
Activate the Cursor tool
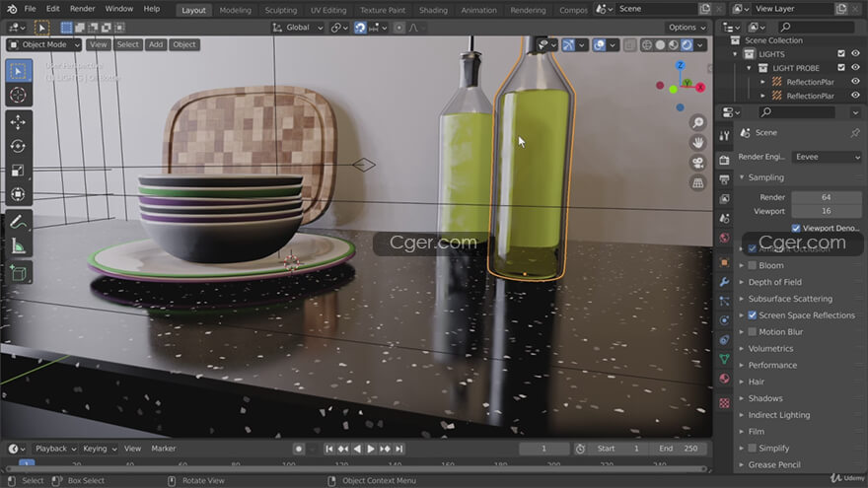pos(19,96)
